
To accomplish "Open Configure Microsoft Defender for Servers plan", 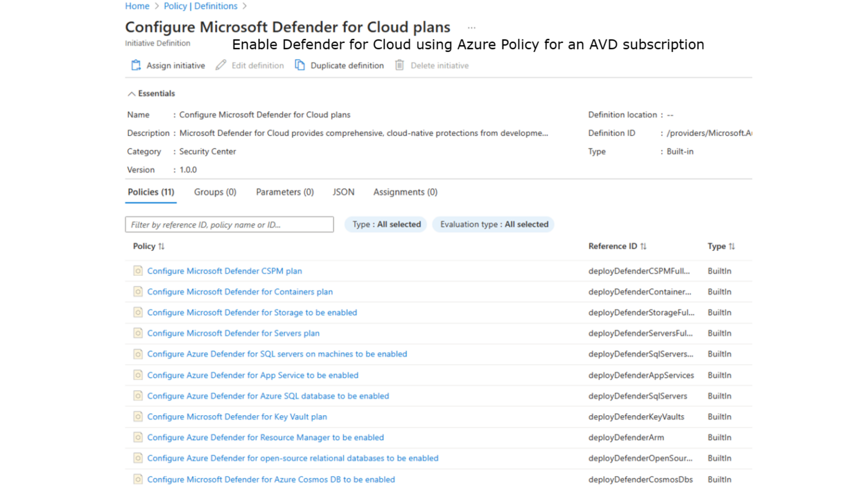I will (x=233, y=333).
